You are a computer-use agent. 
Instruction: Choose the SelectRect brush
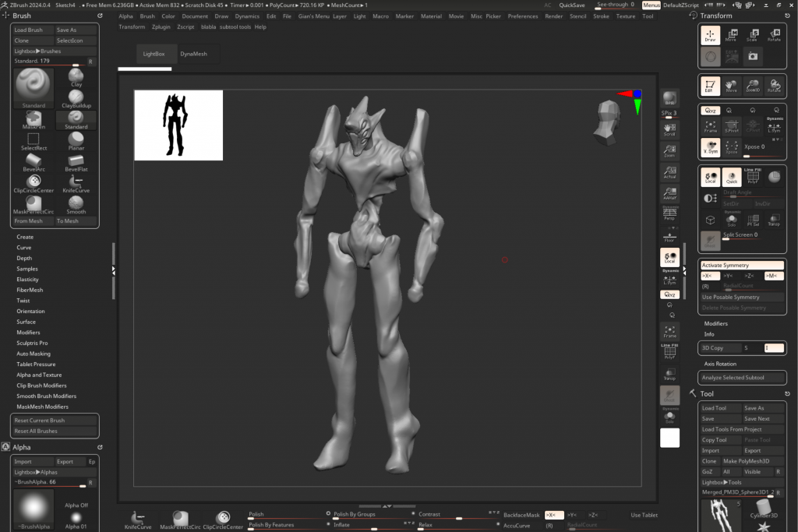[34, 142]
